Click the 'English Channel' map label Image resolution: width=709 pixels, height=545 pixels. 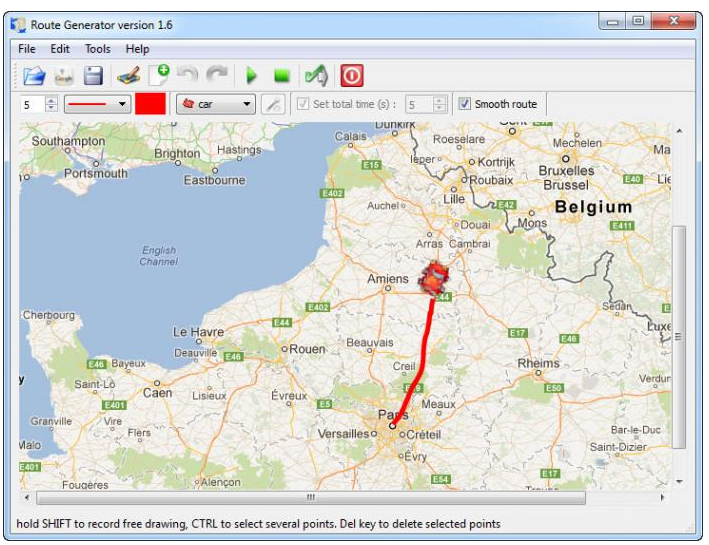[159, 256]
